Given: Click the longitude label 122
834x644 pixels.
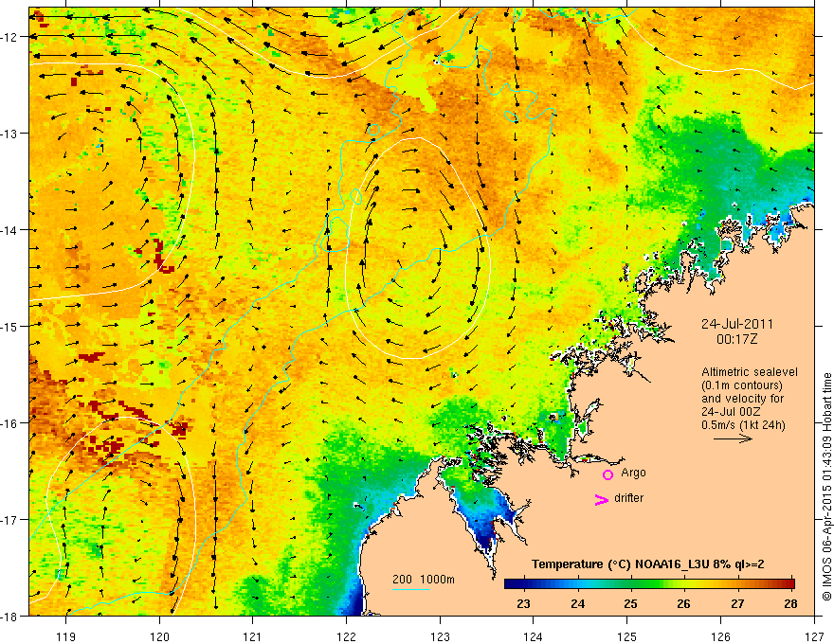Looking at the screenshot, I should click(x=346, y=636).
